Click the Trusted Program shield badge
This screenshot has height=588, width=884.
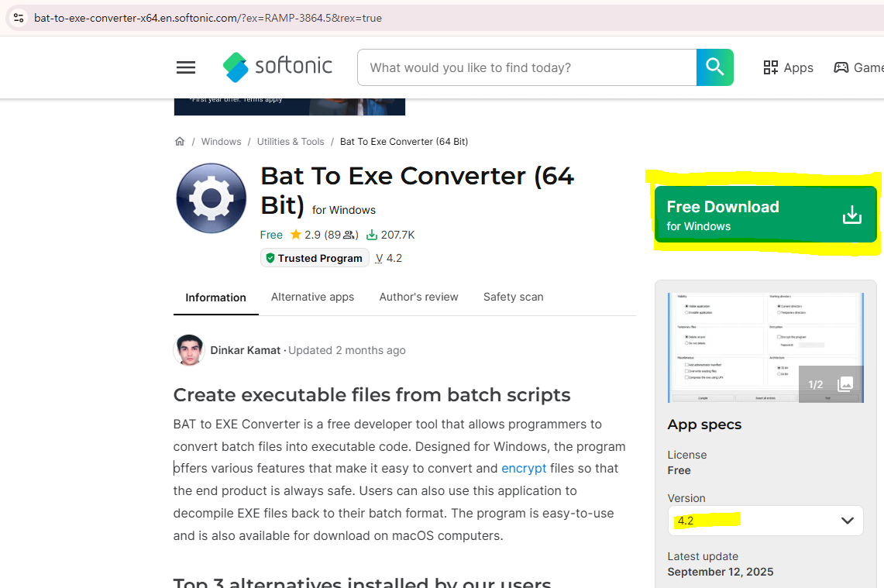pyautogui.click(x=315, y=258)
